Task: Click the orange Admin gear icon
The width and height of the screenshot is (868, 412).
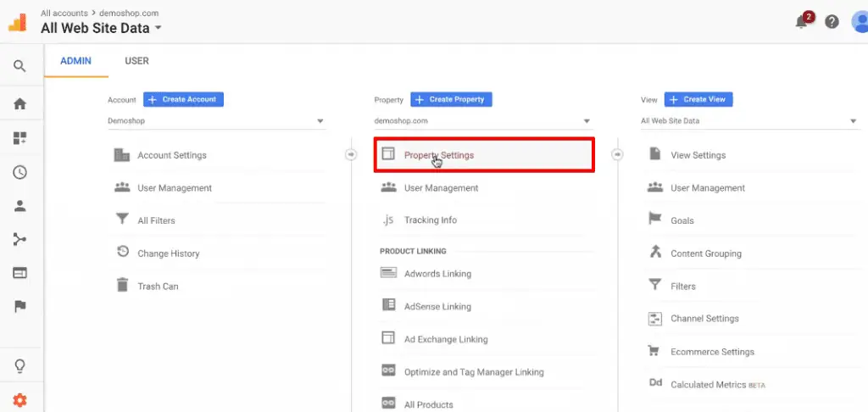Action: 20,400
